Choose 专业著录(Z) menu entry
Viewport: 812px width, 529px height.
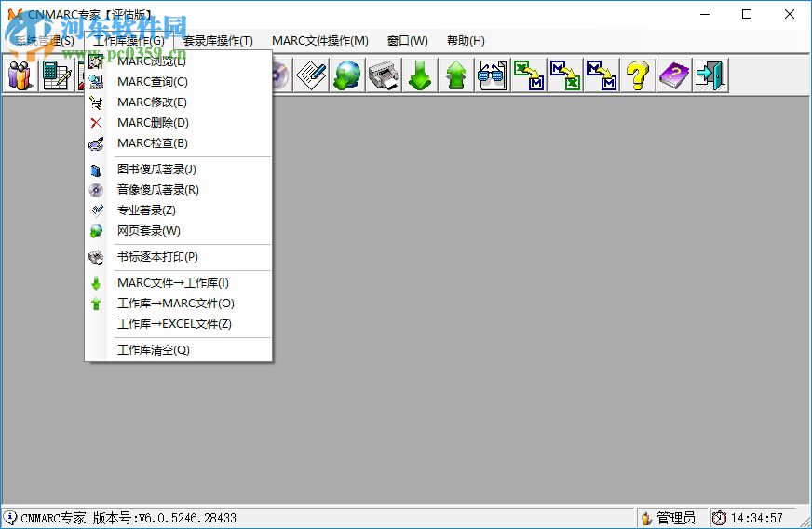click(179, 210)
